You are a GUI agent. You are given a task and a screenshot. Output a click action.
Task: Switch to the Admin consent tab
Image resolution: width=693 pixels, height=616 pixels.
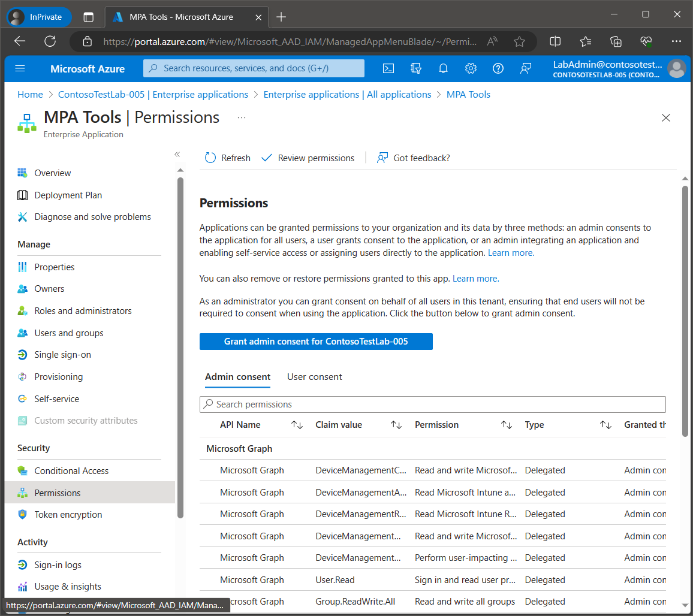237,377
